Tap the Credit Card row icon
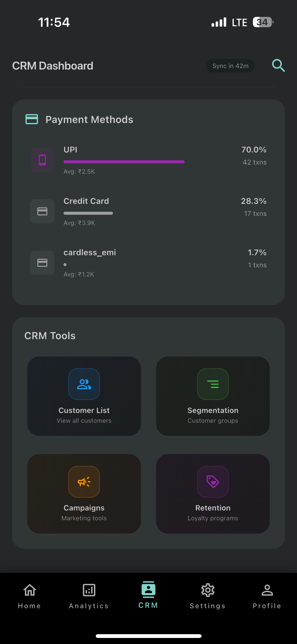Screen dimensions: 297x644 42,211
